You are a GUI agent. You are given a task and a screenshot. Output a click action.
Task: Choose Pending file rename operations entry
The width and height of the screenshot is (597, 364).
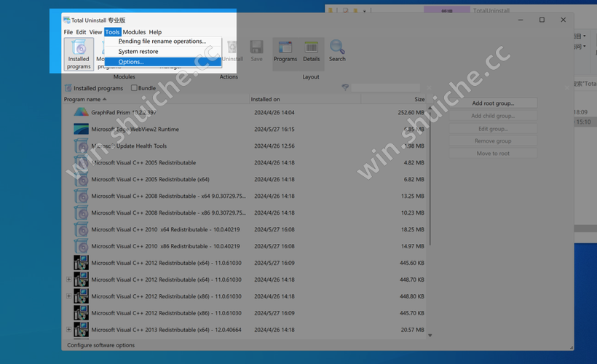[x=163, y=41]
